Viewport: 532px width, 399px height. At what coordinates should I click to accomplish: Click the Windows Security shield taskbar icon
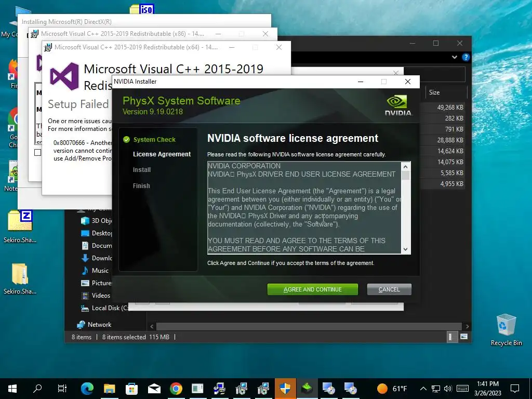(285, 389)
